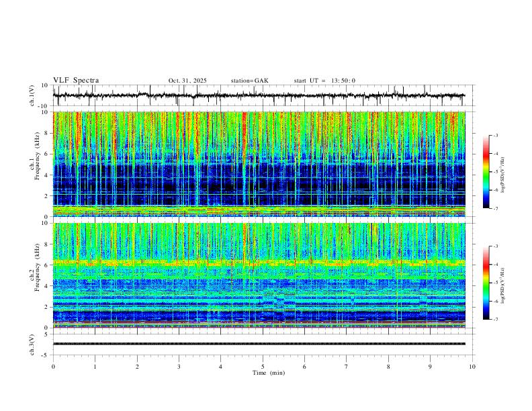
Task: Click the 'Time (min)' axis label
Action: pyautogui.click(x=269, y=373)
